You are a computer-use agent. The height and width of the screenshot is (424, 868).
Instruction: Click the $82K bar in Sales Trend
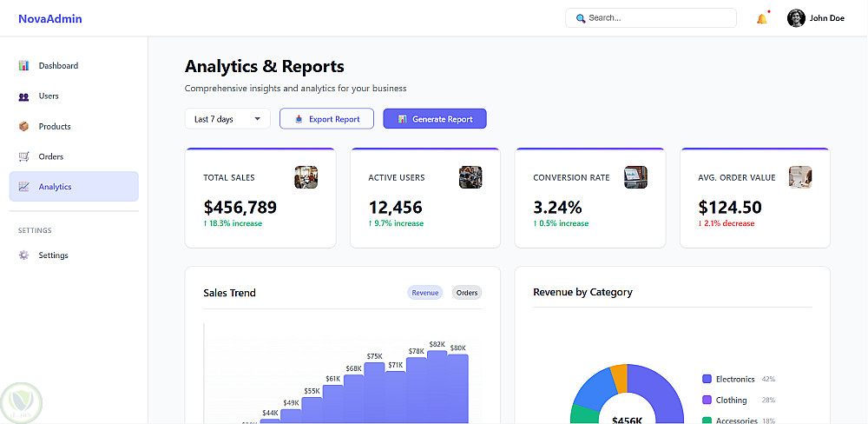click(x=437, y=387)
